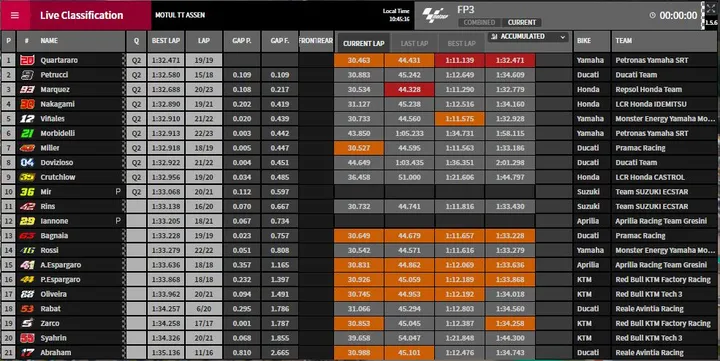This screenshot has height=361, width=720.
Task: Click Oliveira's number 88 badge
Action: 27,294
